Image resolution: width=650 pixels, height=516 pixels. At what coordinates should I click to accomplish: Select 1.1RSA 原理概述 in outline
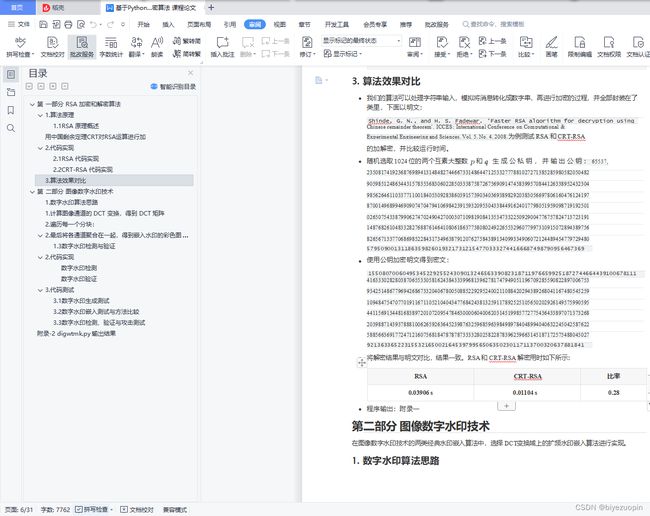coord(76,126)
